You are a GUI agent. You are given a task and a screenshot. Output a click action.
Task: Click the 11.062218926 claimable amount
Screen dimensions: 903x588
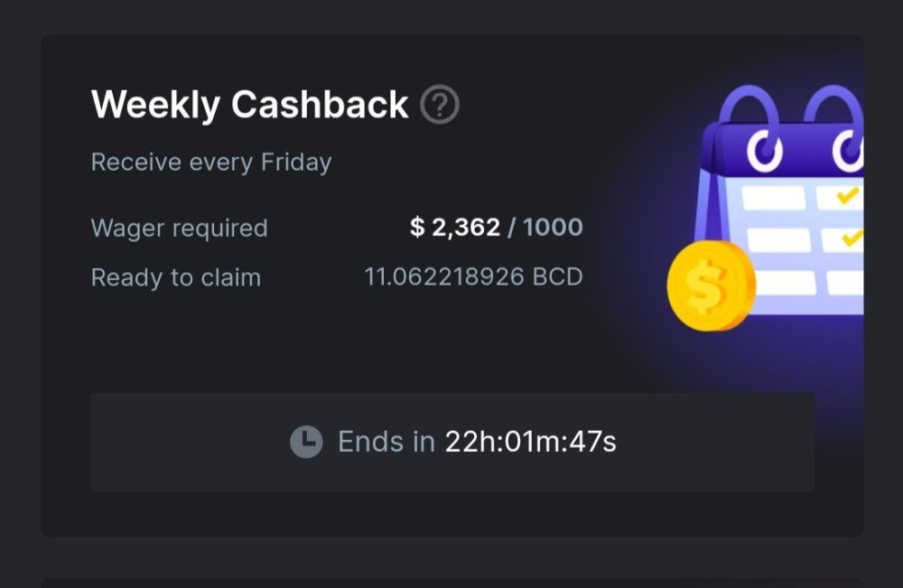(x=443, y=276)
